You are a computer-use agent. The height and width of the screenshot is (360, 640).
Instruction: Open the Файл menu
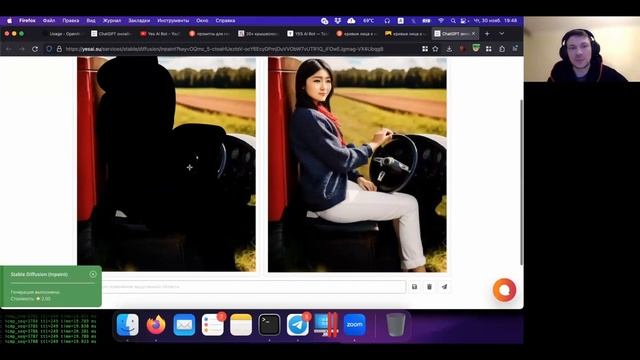49,20
